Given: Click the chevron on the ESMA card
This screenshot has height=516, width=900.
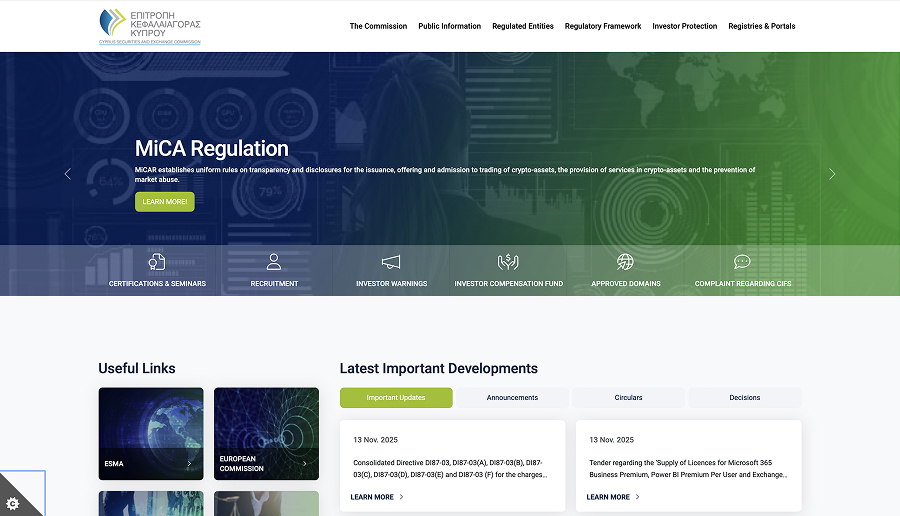Looking at the screenshot, I should pos(189,464).
